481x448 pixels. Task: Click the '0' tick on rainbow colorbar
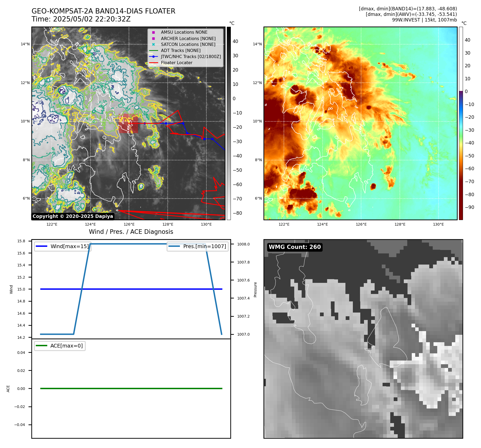466,91
